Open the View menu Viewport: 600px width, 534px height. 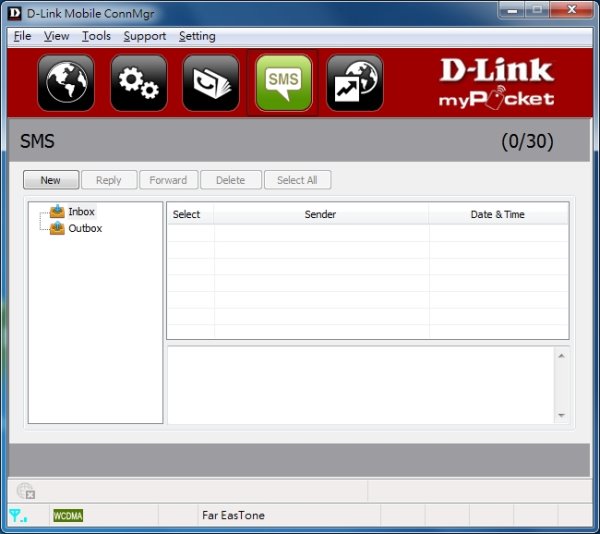pyautogui.click(x=56, y=36)
